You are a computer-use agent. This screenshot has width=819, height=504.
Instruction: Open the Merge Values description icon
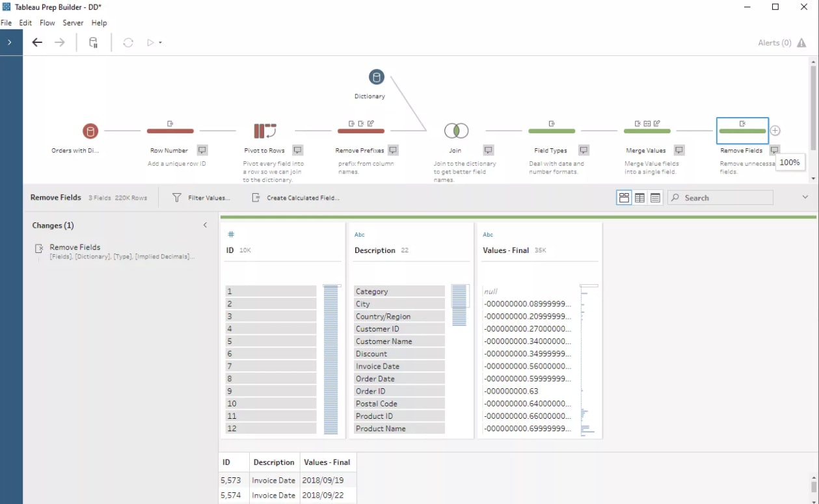[679, 150]
